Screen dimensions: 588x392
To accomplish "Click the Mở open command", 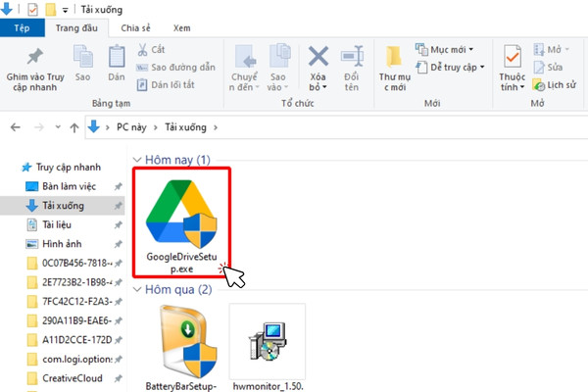I will (551, 50).
